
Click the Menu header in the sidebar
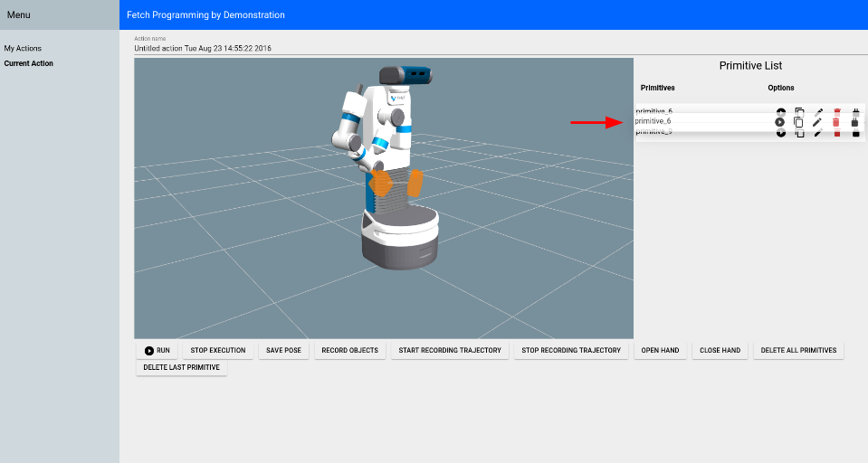[x=19, y=15]
